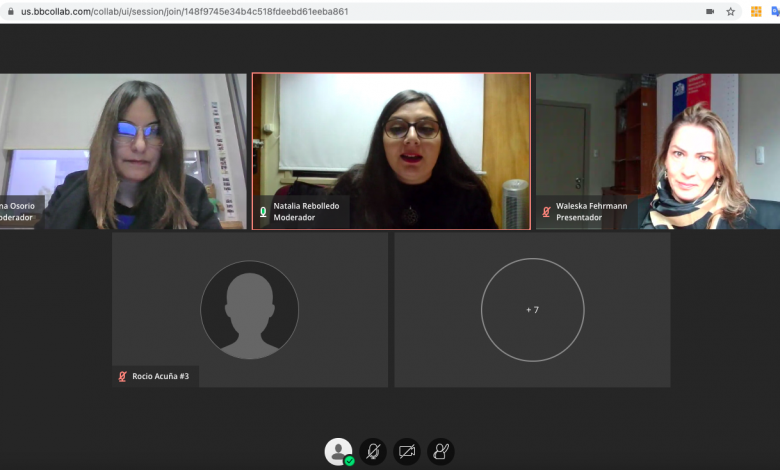Click the Rocio Acuña #3 name label
Screen dimensions: 780x470
coord(160,377)
